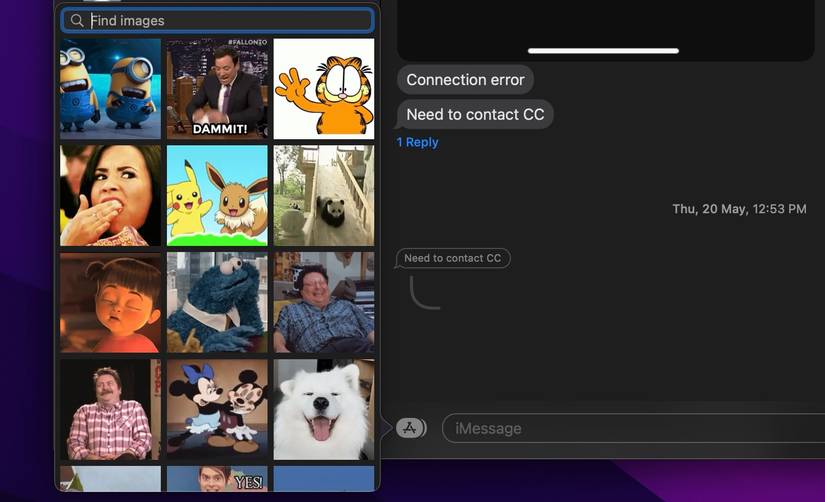The width and height of the screenshot is (825, 502).
Task: Select the Jimmy Fallon DAMMIT! GIF
Action: (217, 89)
